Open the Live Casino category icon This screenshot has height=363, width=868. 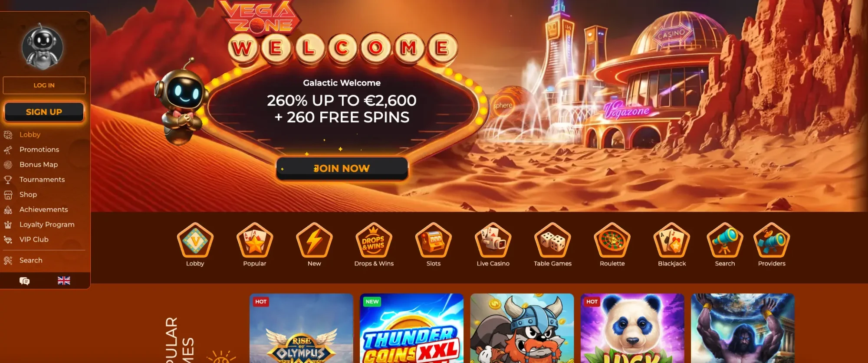493,240
